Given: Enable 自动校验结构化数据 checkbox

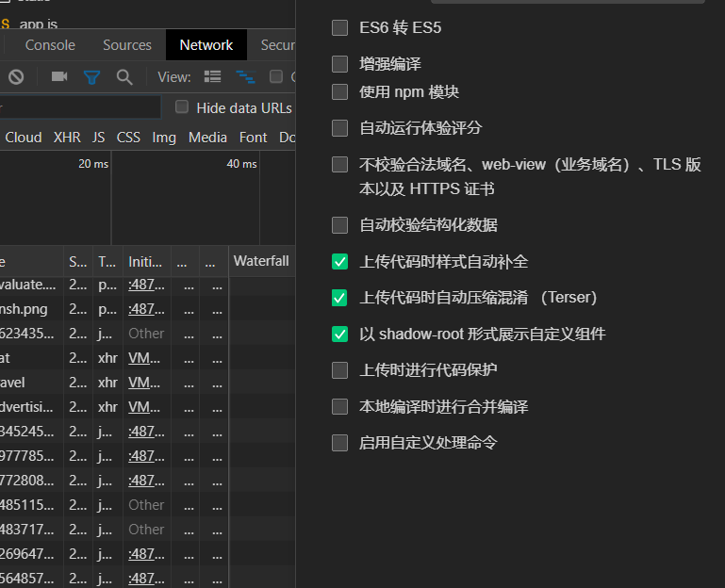Looking at the screenshot, I should [339, 225].
